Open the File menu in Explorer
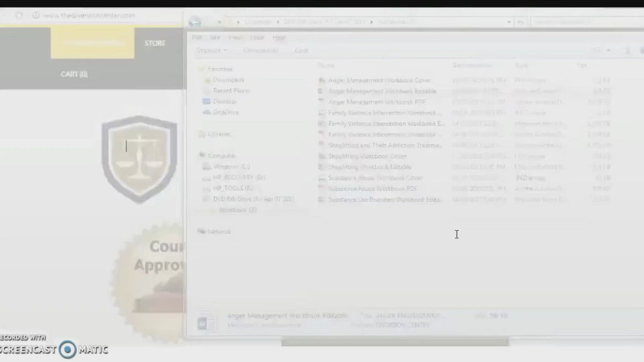644x362 pixels. point(197,38)
